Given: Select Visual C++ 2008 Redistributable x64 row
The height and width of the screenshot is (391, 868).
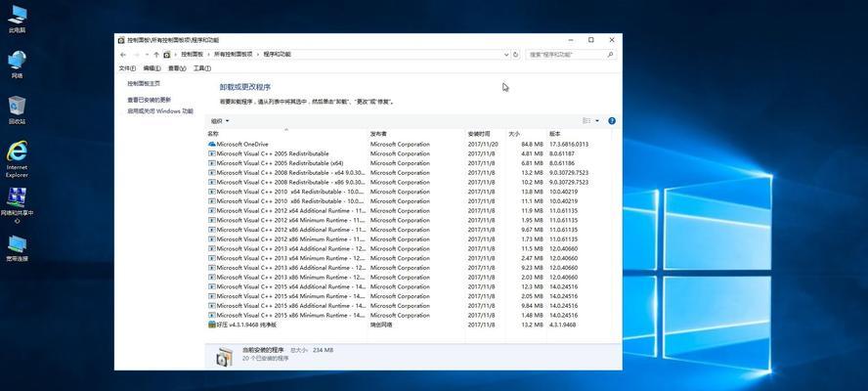Looking at the screenshot, I should (410, 173).
